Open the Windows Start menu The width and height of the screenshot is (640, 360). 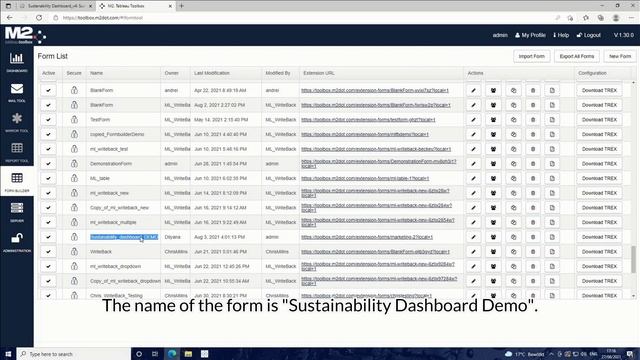point(8,354)
